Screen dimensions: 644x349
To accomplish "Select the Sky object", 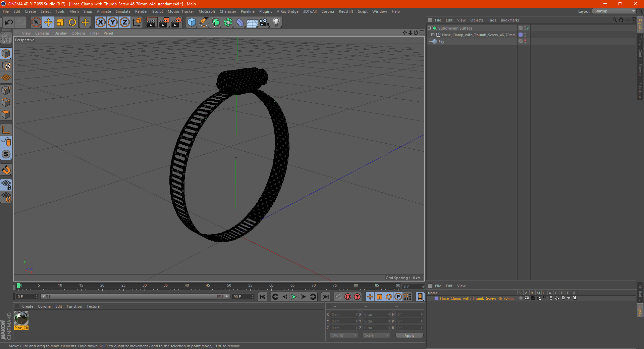I will click(x=441, y=42).
